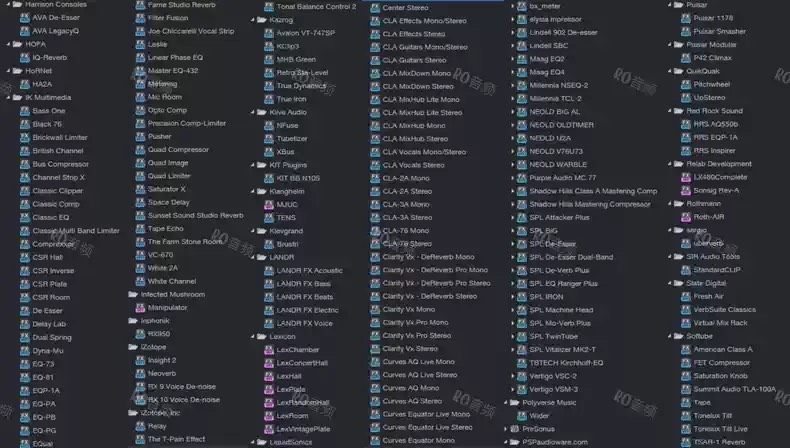Collapse the Kiive Audio folder
The width and height of the screenshot is (790, 448).
point(253,112)
